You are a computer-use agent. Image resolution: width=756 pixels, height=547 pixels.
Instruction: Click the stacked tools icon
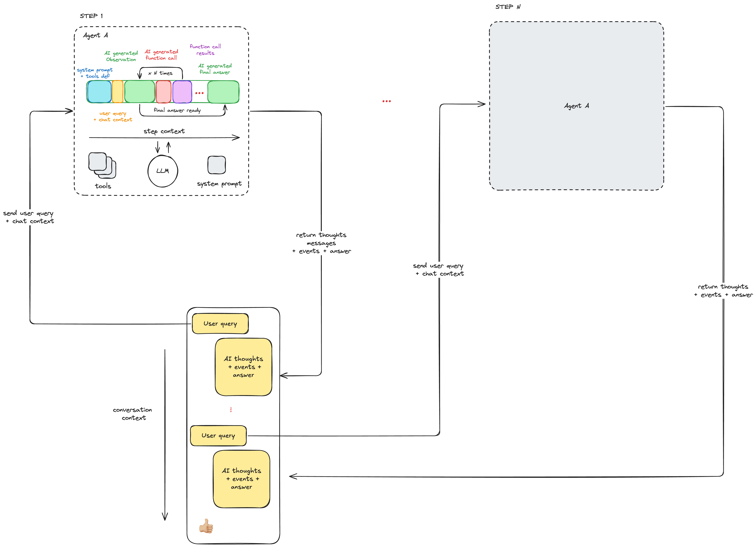102,166
